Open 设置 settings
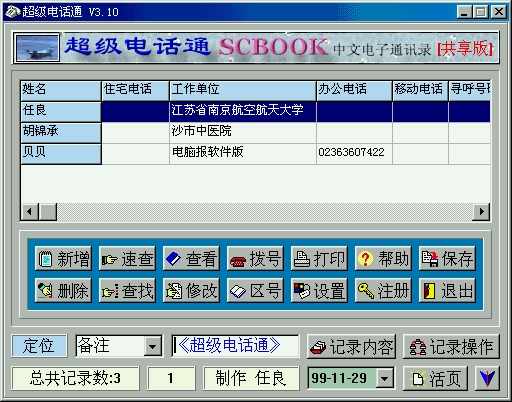The image size is (512, 402). click(319, 290)
